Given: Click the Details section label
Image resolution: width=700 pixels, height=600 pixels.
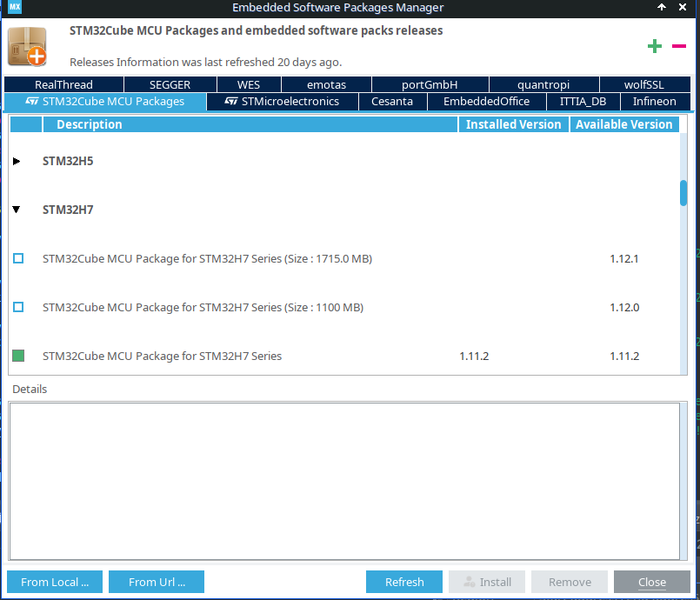Looking at the screenshot, I should click(x=30, y=390).
